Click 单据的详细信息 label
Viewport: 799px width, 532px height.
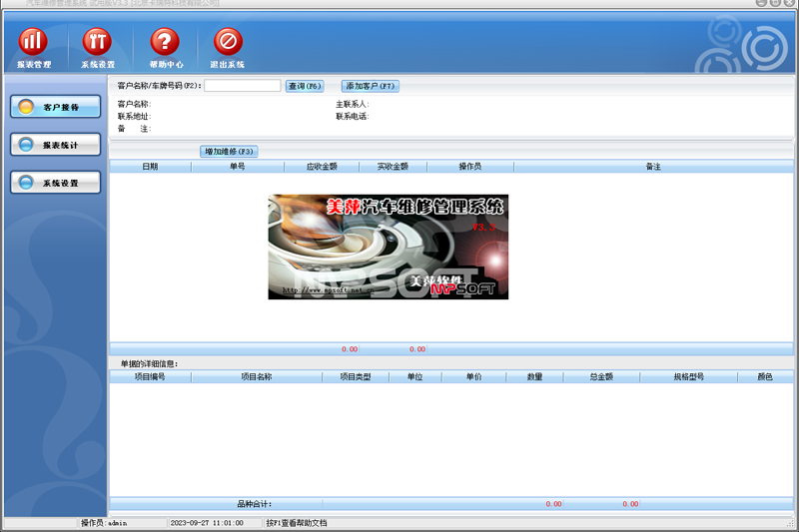click(149, 363)
